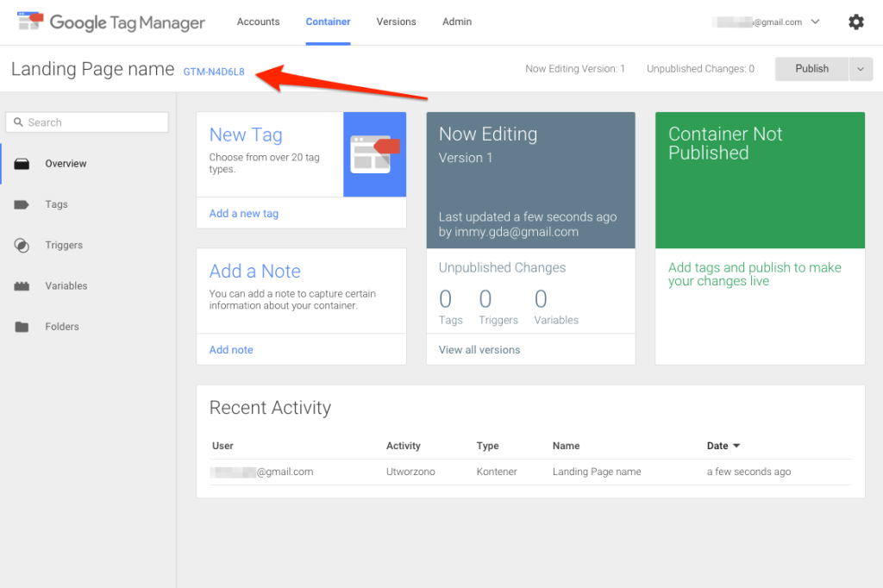Click the Landing Page name table cell
Image resolution: width=883 pixels, height=588 pixels.
597,472
